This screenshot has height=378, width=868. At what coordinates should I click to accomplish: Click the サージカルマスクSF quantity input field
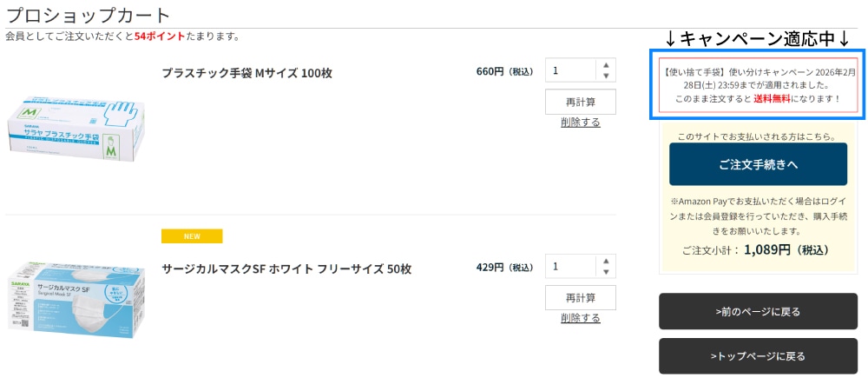click(571, 267)
